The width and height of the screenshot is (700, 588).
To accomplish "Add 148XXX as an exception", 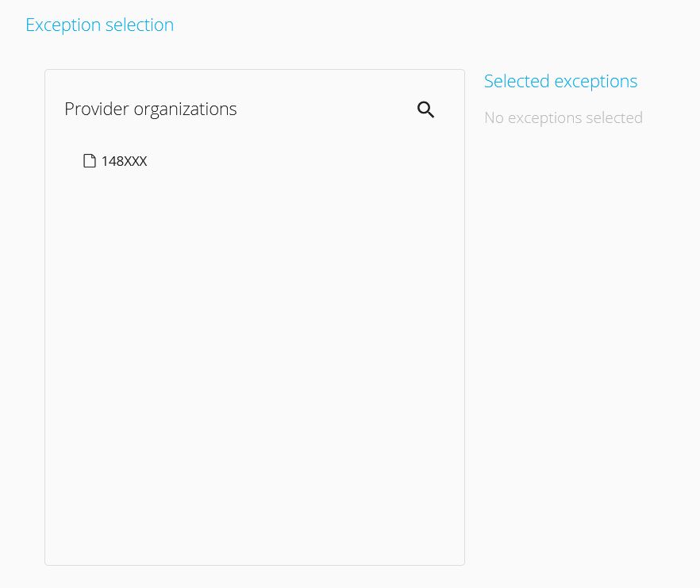I will (115, 161).
